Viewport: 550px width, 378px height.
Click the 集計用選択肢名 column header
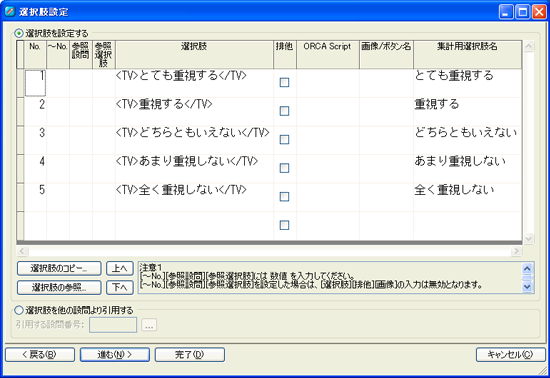click(468, 55)
